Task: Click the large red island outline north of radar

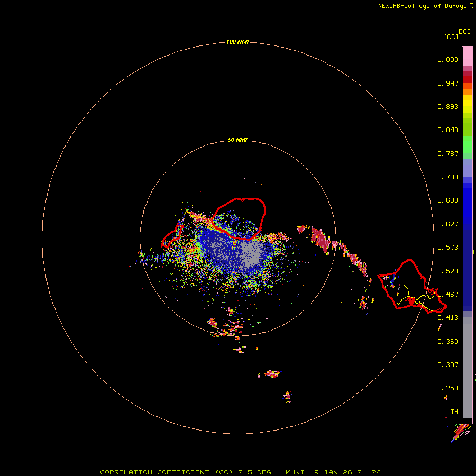Action: click(x=239, y=218)
